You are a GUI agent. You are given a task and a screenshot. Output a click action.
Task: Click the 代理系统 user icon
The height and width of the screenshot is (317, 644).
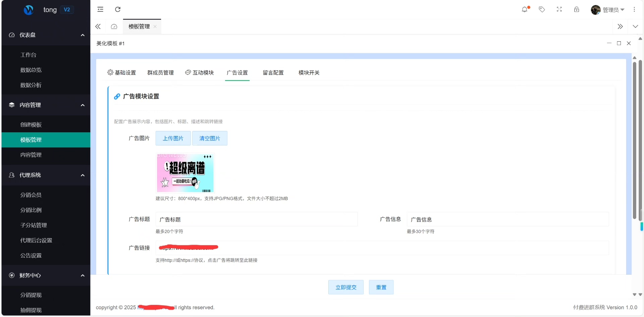pyautogui.click(x=12, y=175)
